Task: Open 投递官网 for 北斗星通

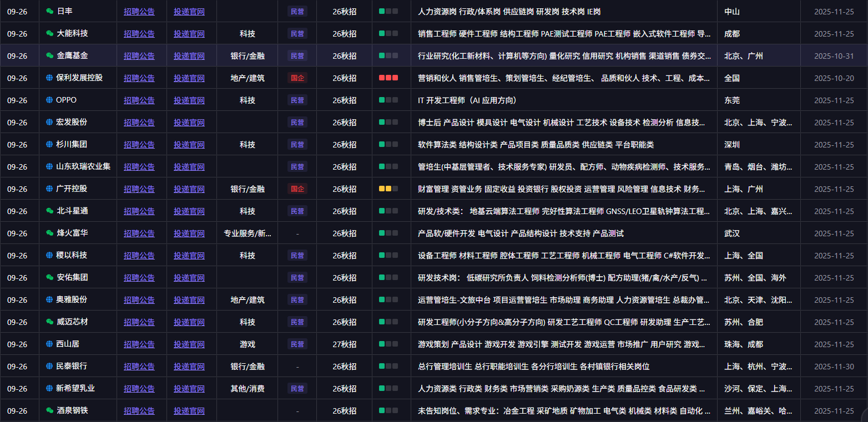Action: tap(189, 211)
